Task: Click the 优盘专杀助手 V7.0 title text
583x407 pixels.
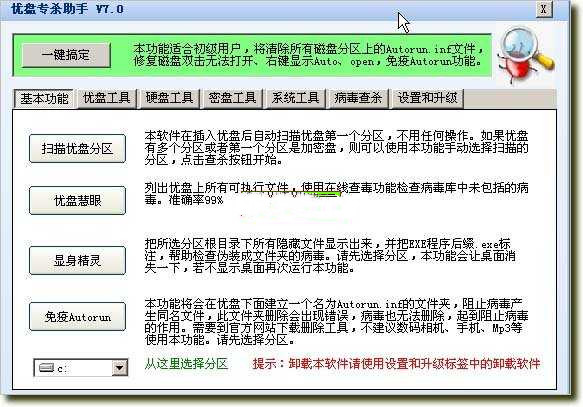Action: [x=67, y=9]
